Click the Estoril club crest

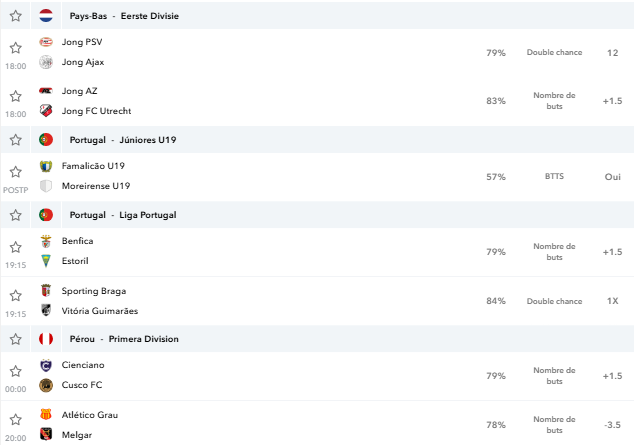tap(46, 261)
